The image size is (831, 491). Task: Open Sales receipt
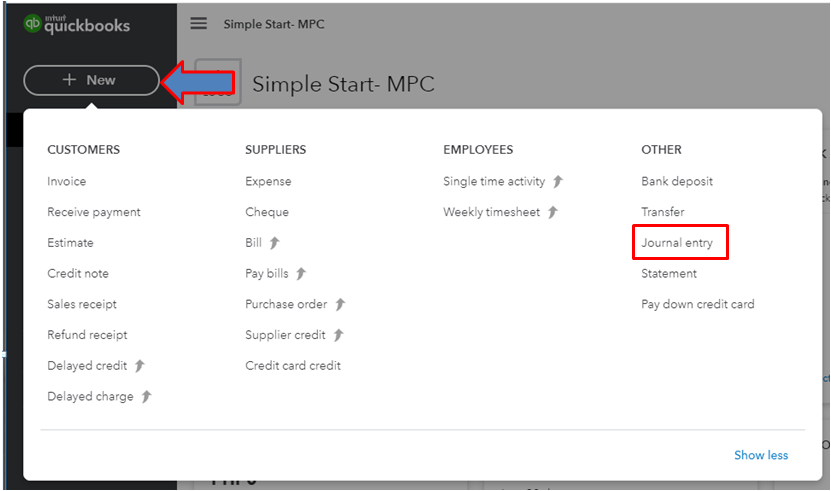[82, 304]
